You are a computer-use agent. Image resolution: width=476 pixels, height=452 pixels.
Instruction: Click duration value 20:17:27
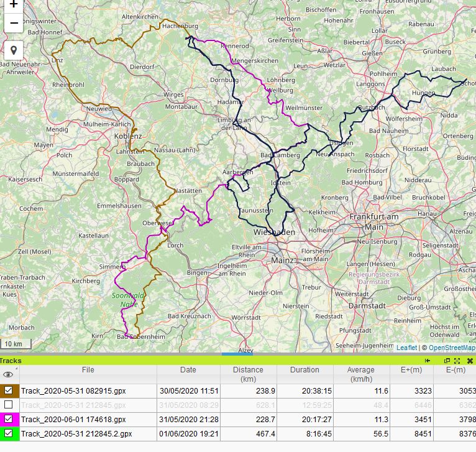pos(317,419)
